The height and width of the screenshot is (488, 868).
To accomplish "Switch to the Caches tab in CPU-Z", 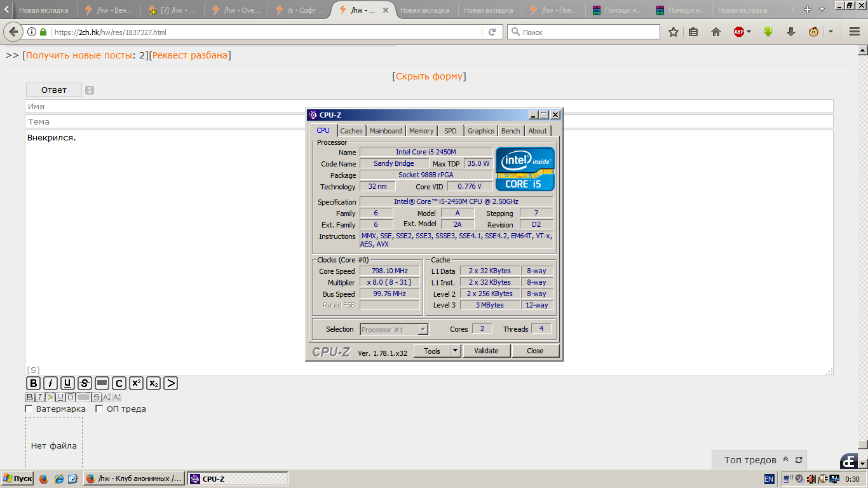I will (351, 131).
